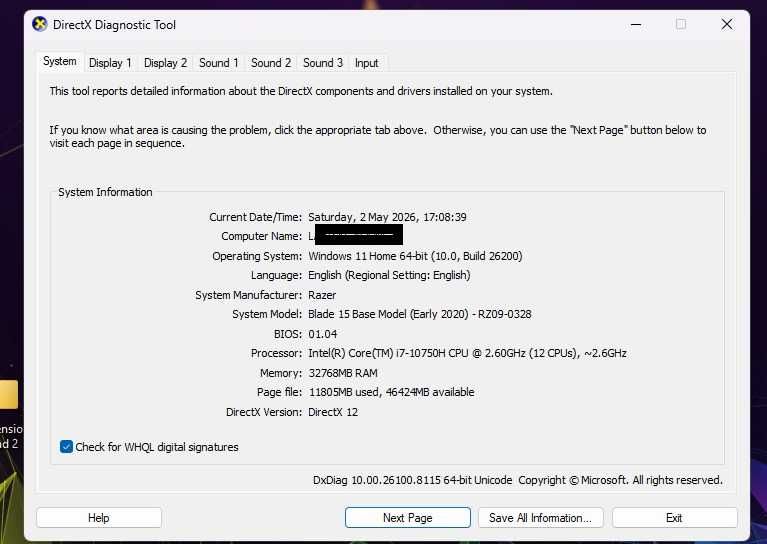Click Save All Information button
767x544 pixels.
[x=541, y=518]
